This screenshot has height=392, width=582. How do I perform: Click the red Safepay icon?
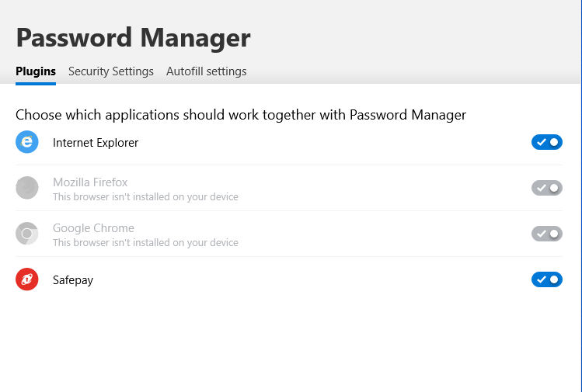27,279
